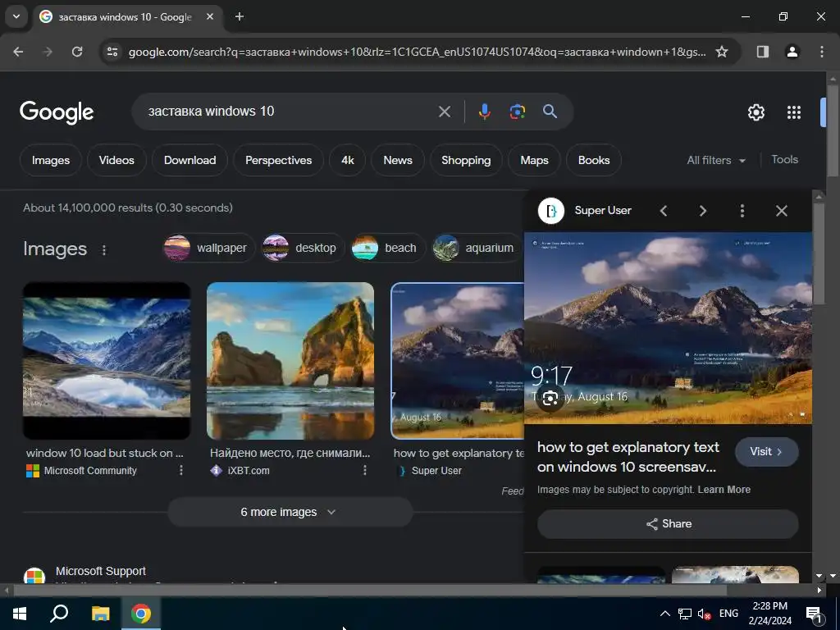Open more options for iXBT.com result
840x630 pixels.
coord(365,470)
